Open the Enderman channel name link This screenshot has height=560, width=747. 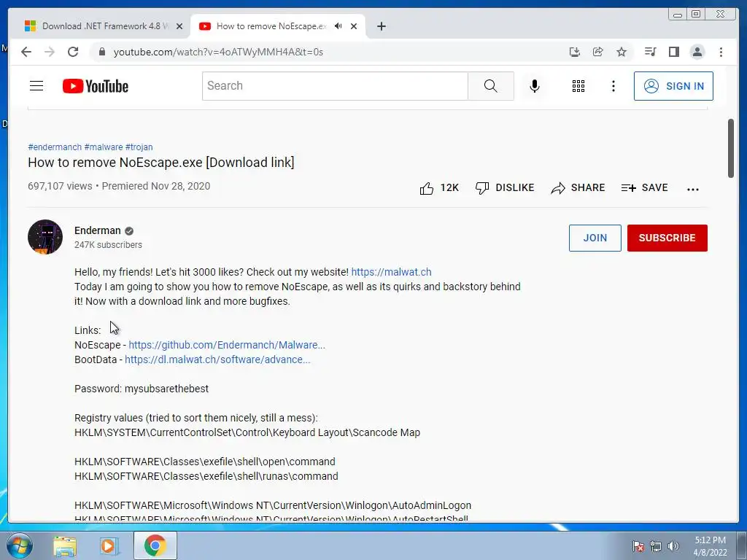click(97, 230)
